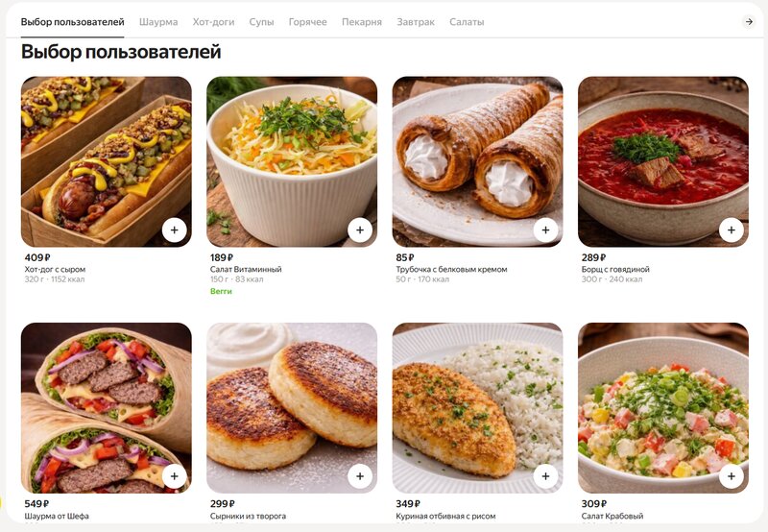Add Шаурма от Шефа to cart
The height and width of the screenshot is (532, 768).
(175, 476)
